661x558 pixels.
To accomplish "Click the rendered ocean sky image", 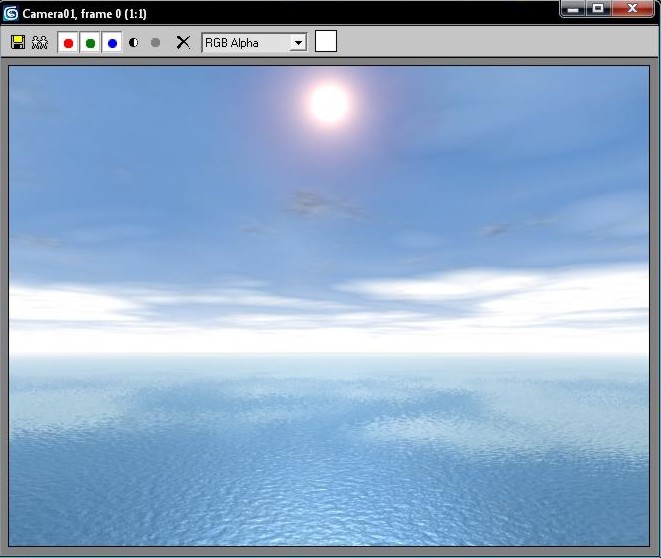I will pyautogui.click(x=329, y=306).
